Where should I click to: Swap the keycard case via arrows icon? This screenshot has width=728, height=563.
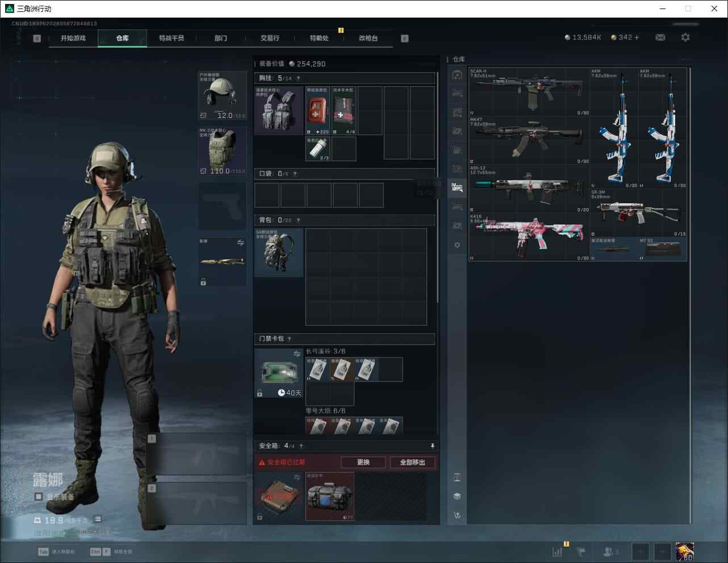tap(296, 354)
